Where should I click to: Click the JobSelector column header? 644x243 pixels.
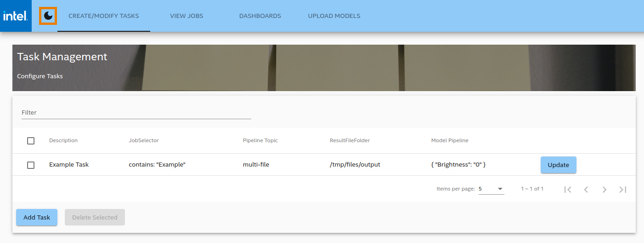[143, 140]
